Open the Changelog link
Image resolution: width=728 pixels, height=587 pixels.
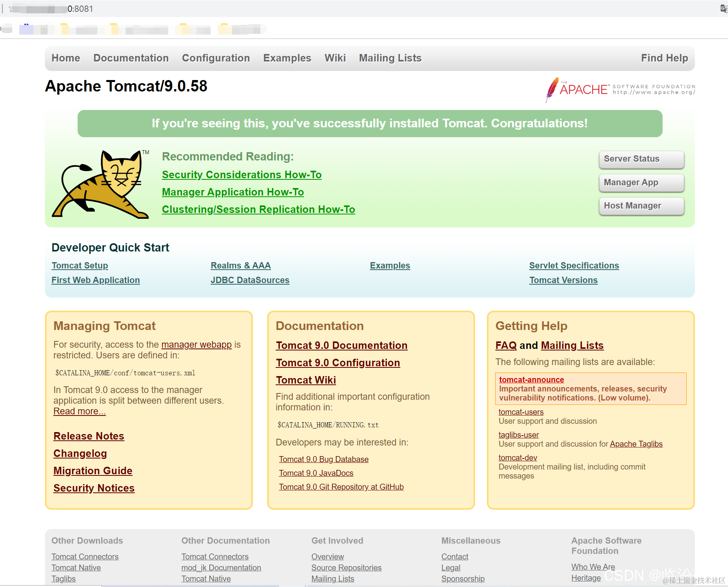tap(80, 453)
